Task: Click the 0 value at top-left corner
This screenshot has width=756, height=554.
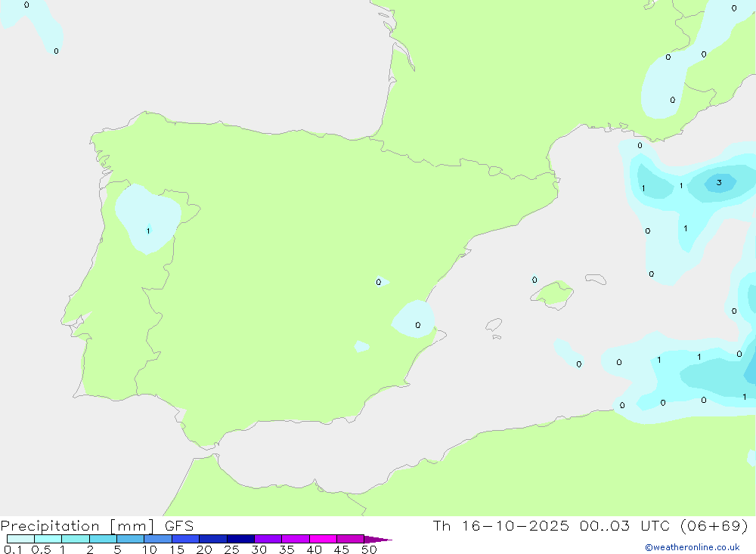Action: [26, 5]
